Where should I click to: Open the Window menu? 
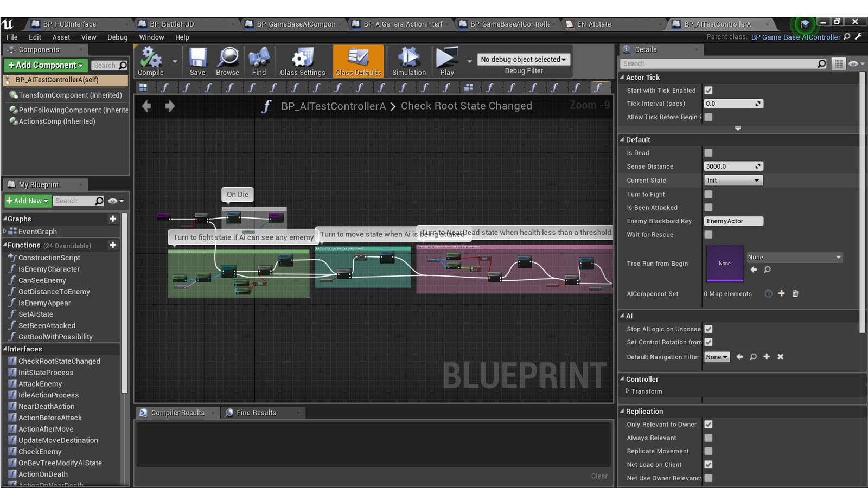pyautogui.click(x=151, y=37)
